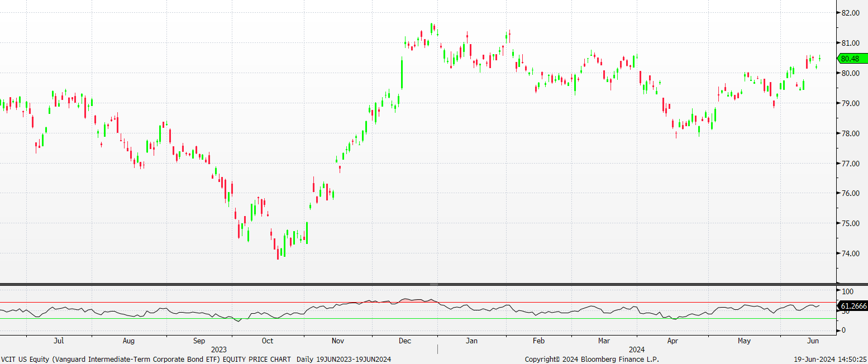Click the Nov month label
The image size is (868, 364).
337,340
